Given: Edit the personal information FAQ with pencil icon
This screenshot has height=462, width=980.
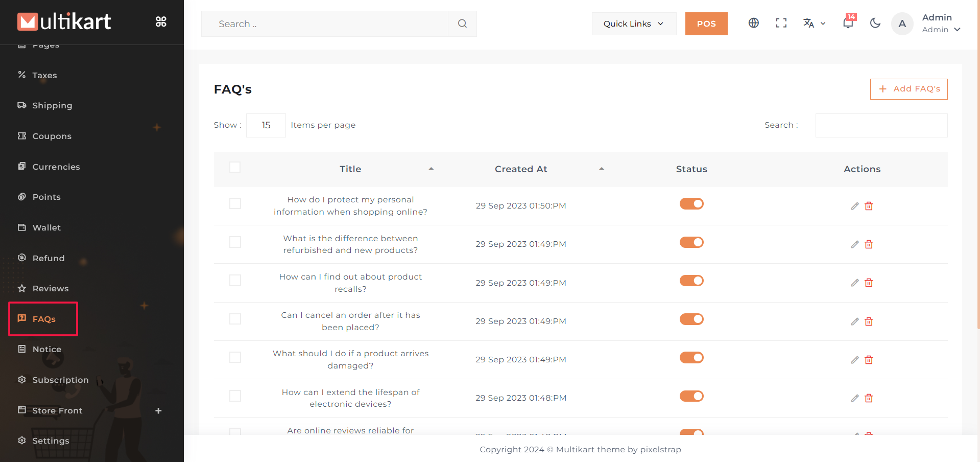Looking at the screenshot, I should pyautogui.click(x=854, y=206).
